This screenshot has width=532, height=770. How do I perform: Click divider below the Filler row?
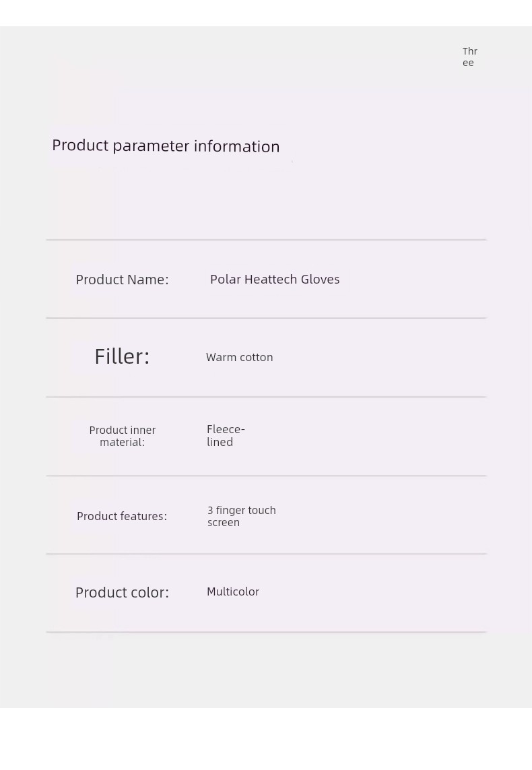[266, 397]
